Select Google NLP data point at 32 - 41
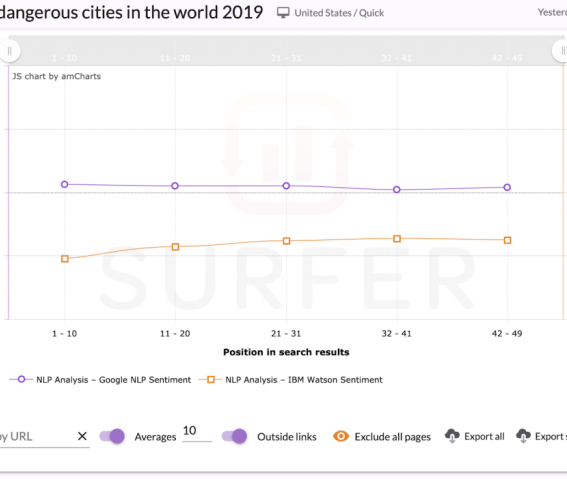The width and height of the screenshot is (567, 479). (x=397, y=189)
